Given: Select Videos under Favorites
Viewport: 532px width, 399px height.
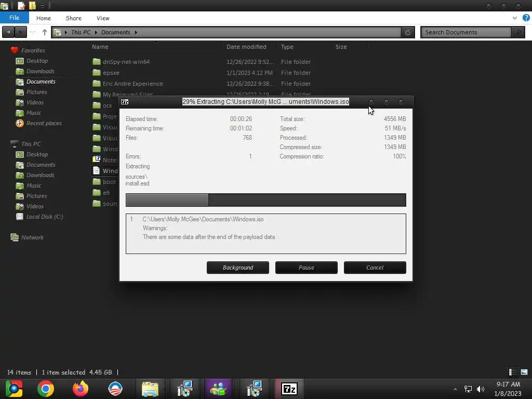Looking at the screenshot, I should (x=35, y=102).
